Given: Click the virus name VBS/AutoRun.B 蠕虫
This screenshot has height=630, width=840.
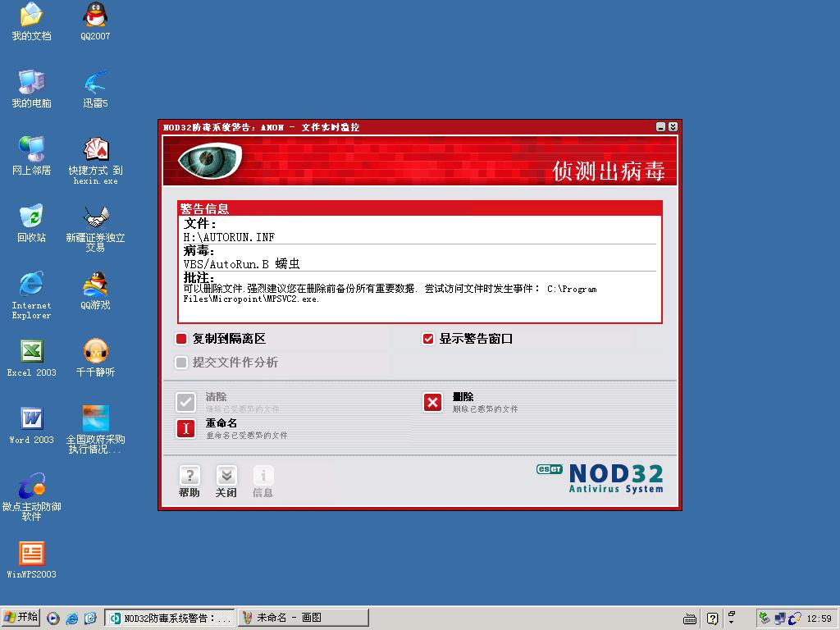Looking at the screenshot, I should click(x=242, y=263).
